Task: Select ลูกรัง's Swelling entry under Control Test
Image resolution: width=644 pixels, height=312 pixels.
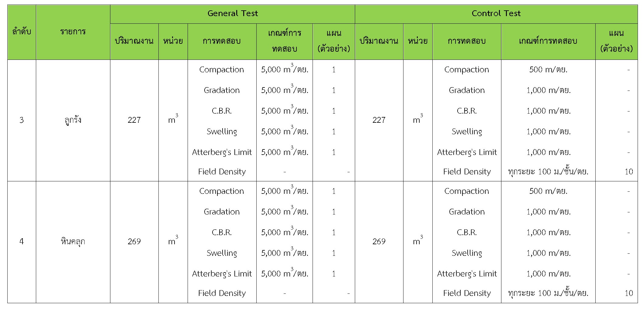Action: click(467, 132)
